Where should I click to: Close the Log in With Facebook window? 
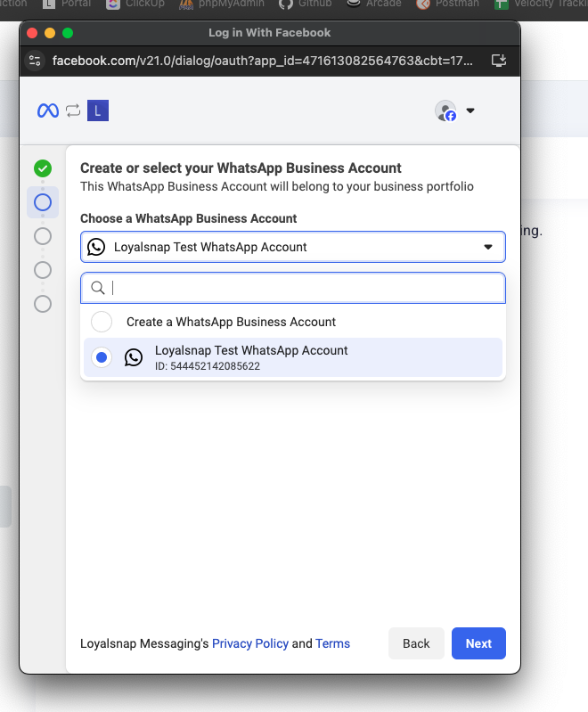click(32, 33)
